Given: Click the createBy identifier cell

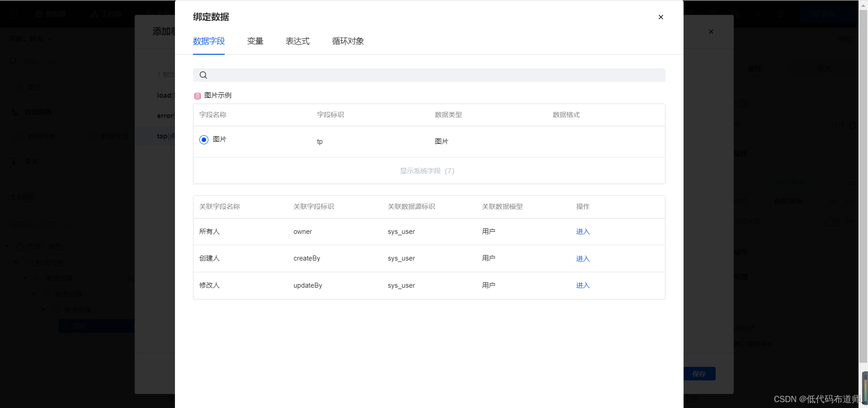Looking at the screenshot, I should point(307,258).
